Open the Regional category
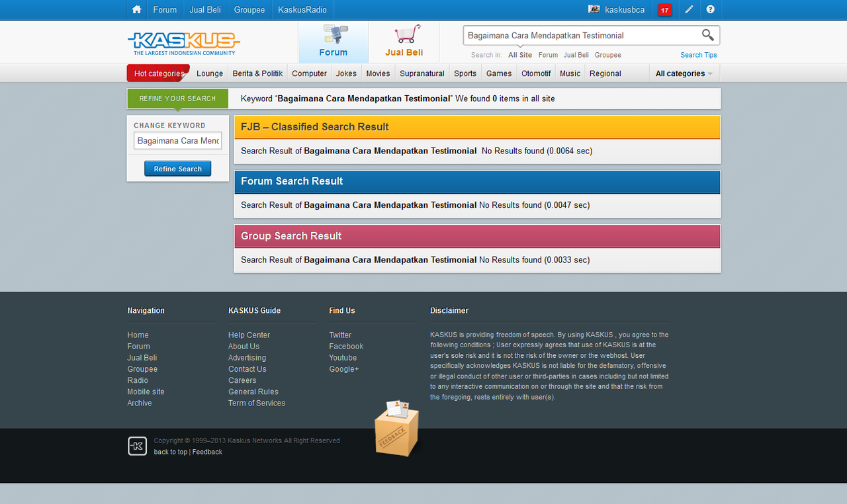 [605, 73]
